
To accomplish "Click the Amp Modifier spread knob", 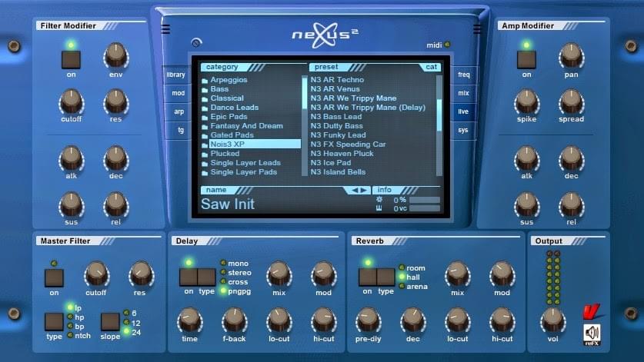I will pos(572,101).
